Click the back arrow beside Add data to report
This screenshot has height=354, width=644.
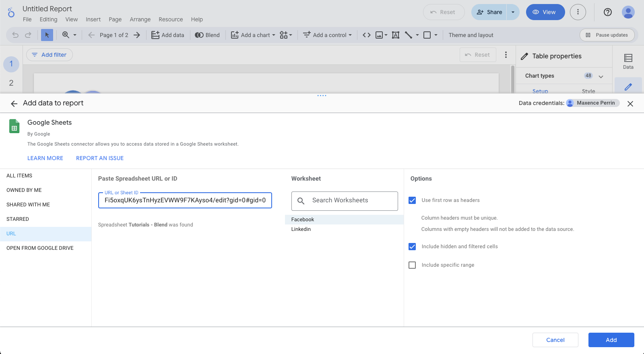[x=14, y=104]
